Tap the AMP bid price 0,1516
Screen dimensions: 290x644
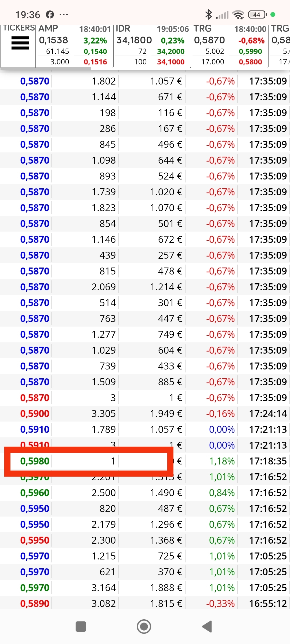(95, 62)
